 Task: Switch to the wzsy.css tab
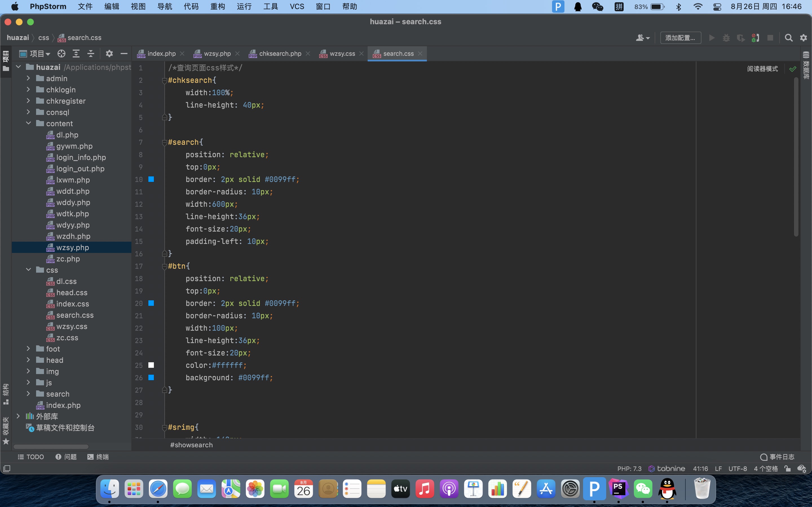click(342, 54)
